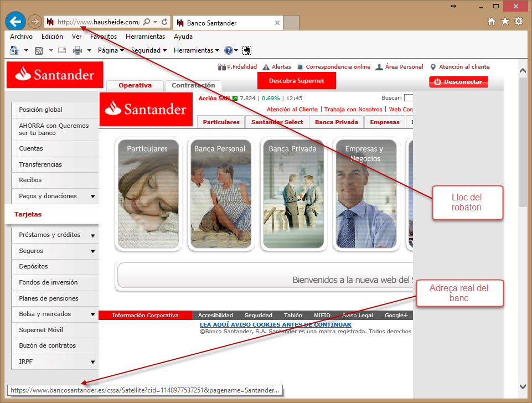This screenshot has width=532, height=403.
Task: Open the Print dropdown arrow
Action: tap(89, 50)
